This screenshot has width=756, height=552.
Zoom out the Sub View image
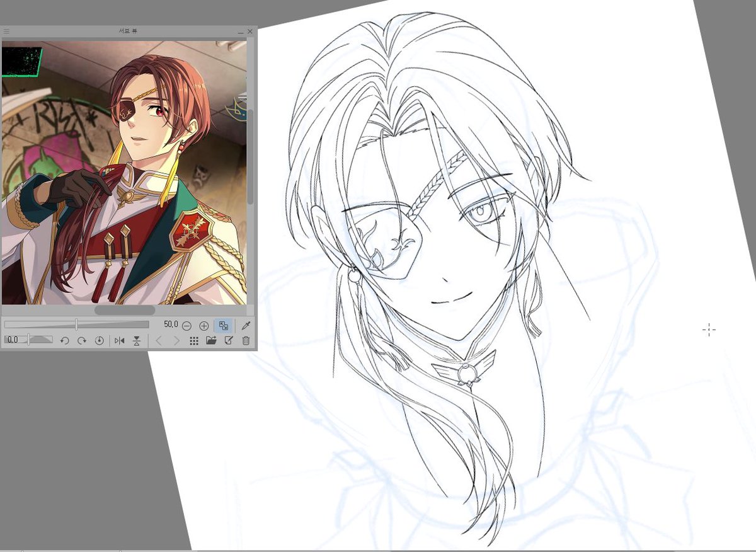pyautogui.click(x=186, y=326)
